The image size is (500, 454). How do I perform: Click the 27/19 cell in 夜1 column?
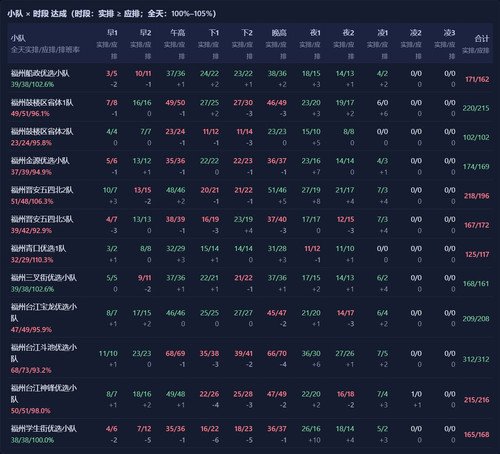[311, 190]
